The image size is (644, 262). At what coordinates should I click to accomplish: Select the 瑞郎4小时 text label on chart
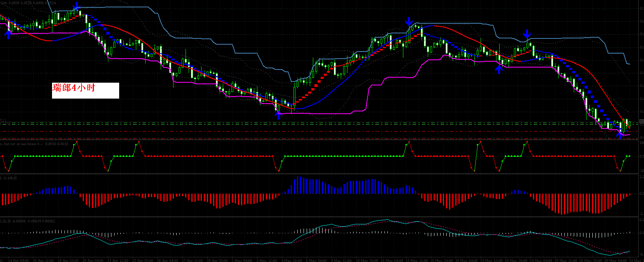(x=74, y=88)
